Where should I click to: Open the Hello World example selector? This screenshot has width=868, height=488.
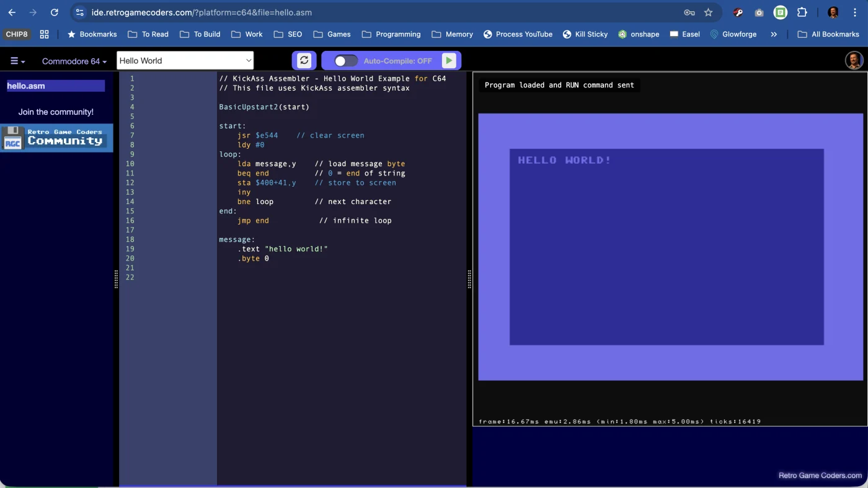tap(185, 60)
